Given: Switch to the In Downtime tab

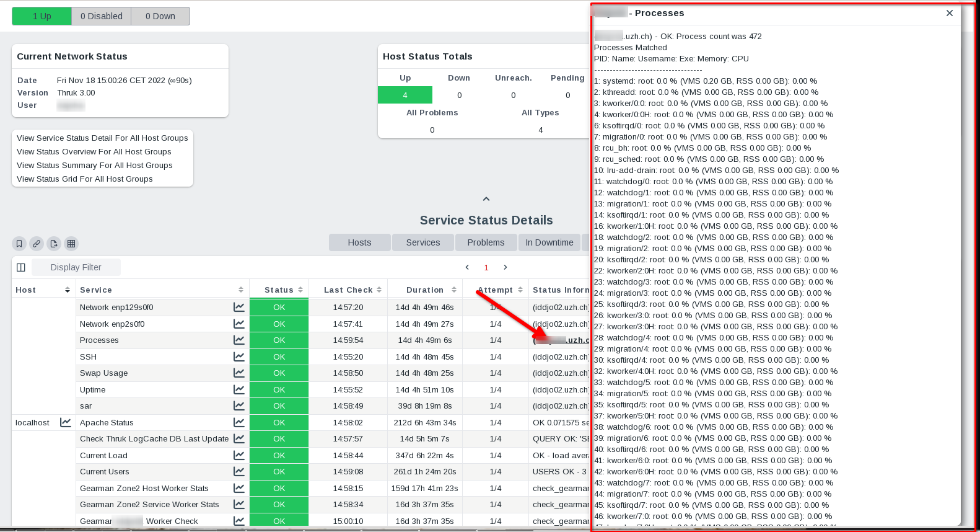Looking at the screenshot, I should [549, 242].
